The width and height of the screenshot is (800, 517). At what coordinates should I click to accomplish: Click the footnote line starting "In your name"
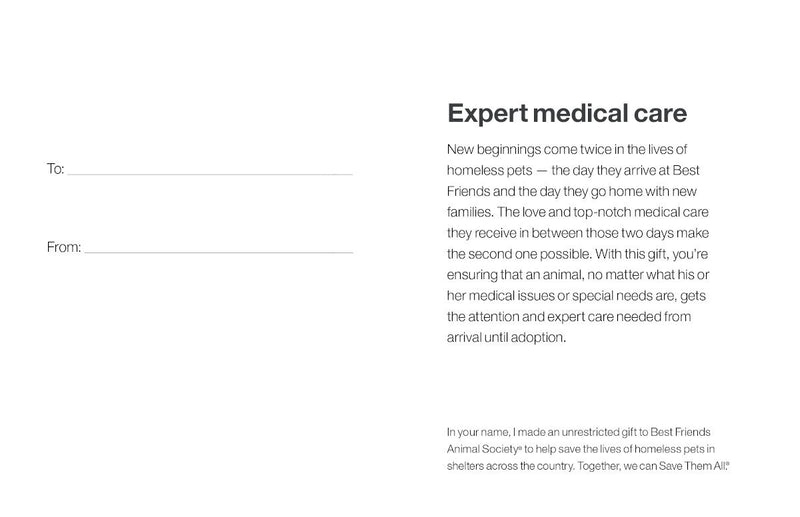pyautogui.click(x=588, y=432)
